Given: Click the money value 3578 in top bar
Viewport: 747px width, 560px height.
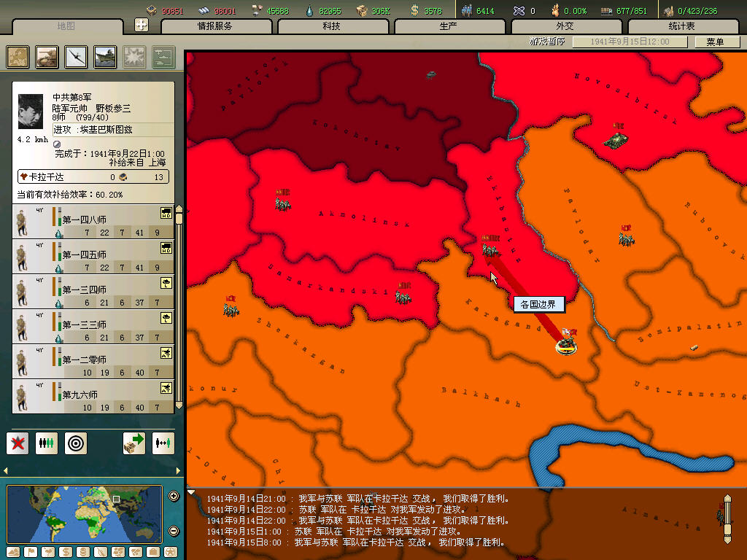Looking at the screenshot, I should tap(433, 10).
